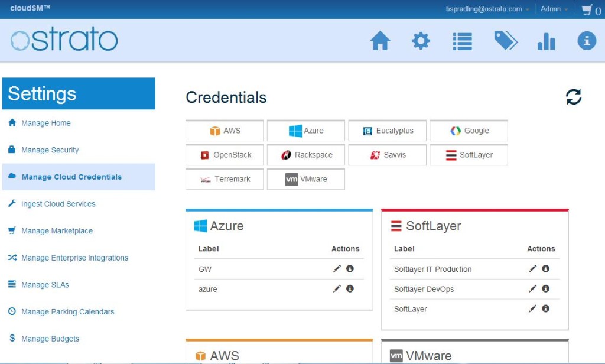Edit the SoftLayer credential row
Screen dimensions: 605x364
pos(532,308)
